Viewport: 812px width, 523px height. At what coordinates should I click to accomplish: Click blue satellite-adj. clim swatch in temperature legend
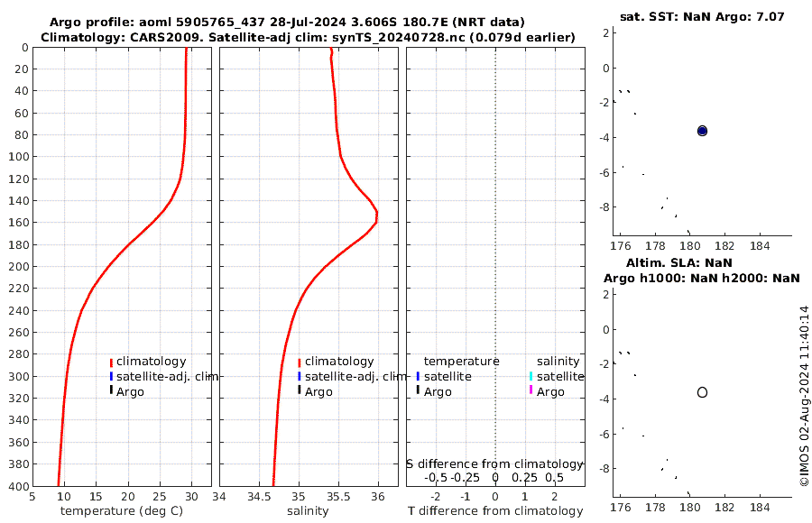click(x=111, y=376)
